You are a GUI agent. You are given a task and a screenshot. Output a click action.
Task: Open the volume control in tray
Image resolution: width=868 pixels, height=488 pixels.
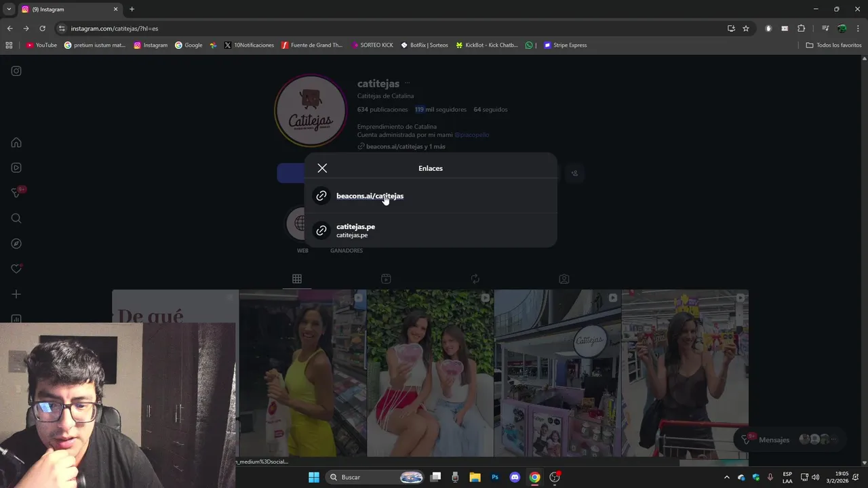815,477
